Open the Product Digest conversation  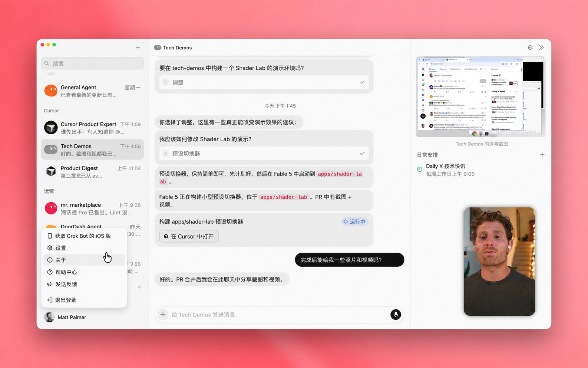pyautogui.click(x=92, y=171)
